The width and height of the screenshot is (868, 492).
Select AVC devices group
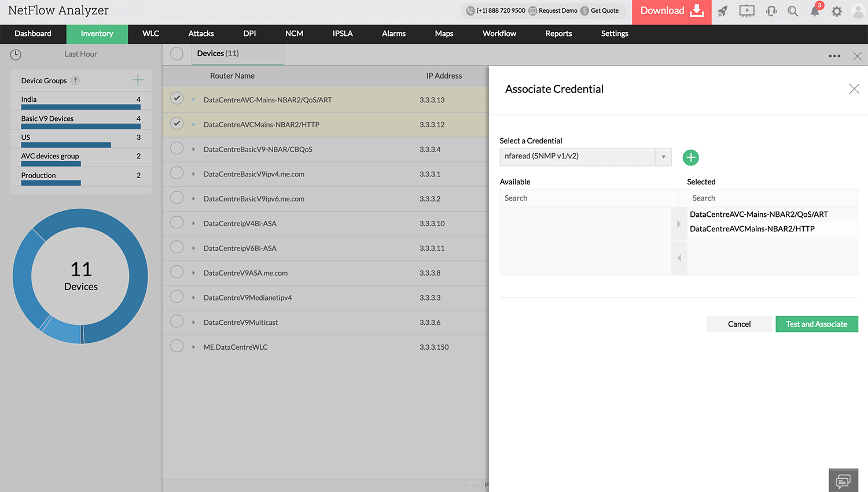[50, 156]
